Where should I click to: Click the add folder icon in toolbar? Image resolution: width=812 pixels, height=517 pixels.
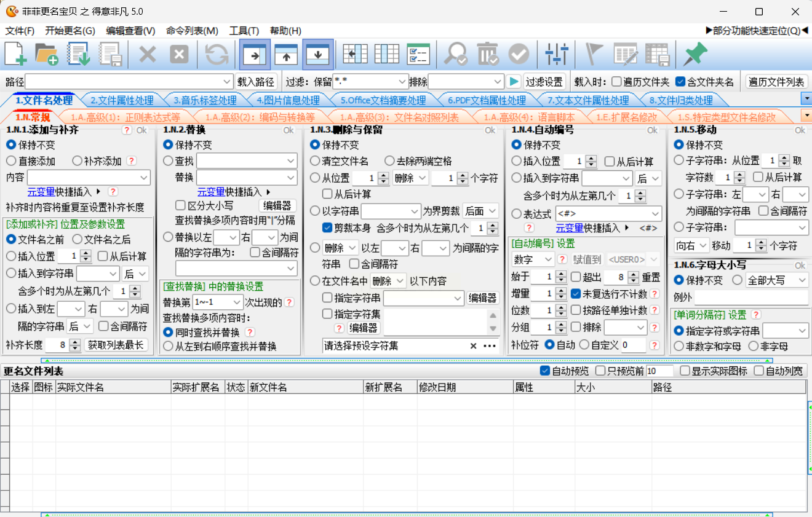(47, 55)
